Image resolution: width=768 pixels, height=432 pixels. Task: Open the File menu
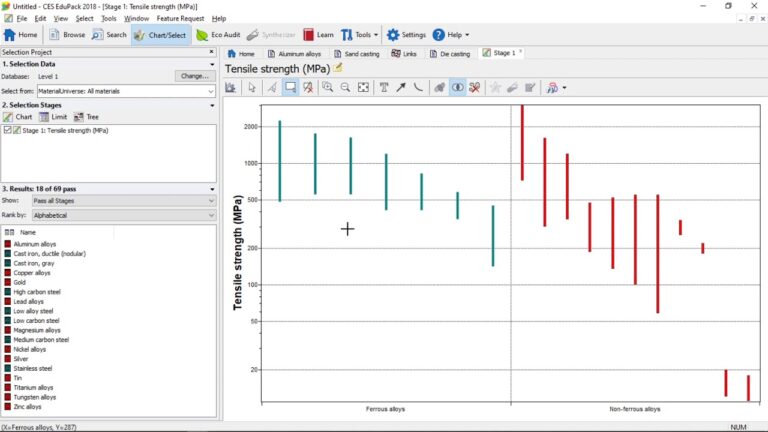[22, 19]
